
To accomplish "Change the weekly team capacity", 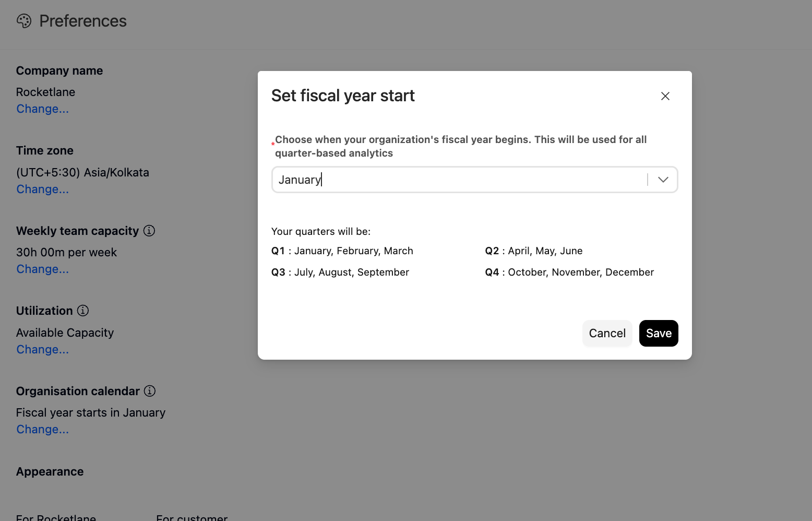I will click(43, 269).
